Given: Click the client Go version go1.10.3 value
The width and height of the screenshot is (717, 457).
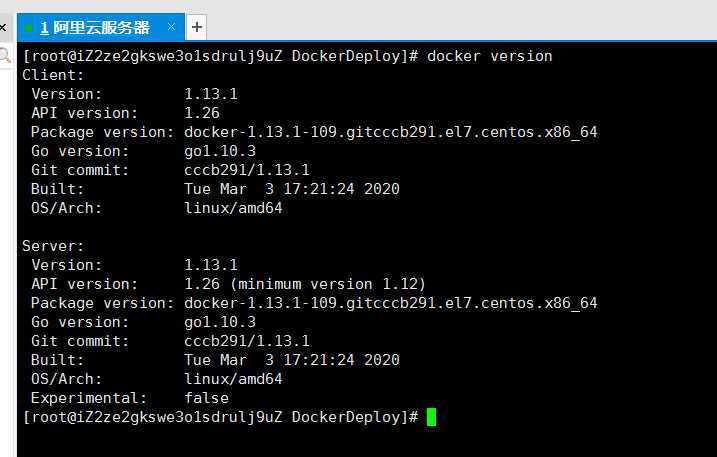Looking at the screenshot, I should 220,151.
